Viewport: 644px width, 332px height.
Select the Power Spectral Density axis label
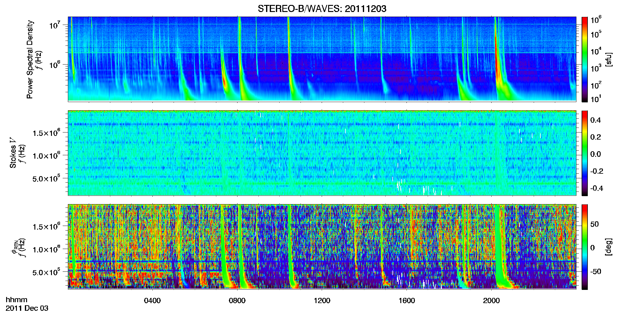point(29,59)
